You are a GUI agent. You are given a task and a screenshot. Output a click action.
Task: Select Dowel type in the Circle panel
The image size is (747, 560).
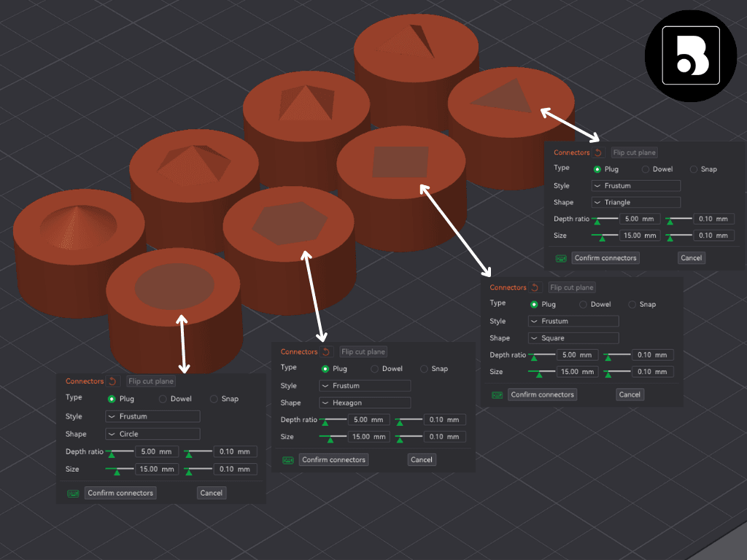[163, 399]
